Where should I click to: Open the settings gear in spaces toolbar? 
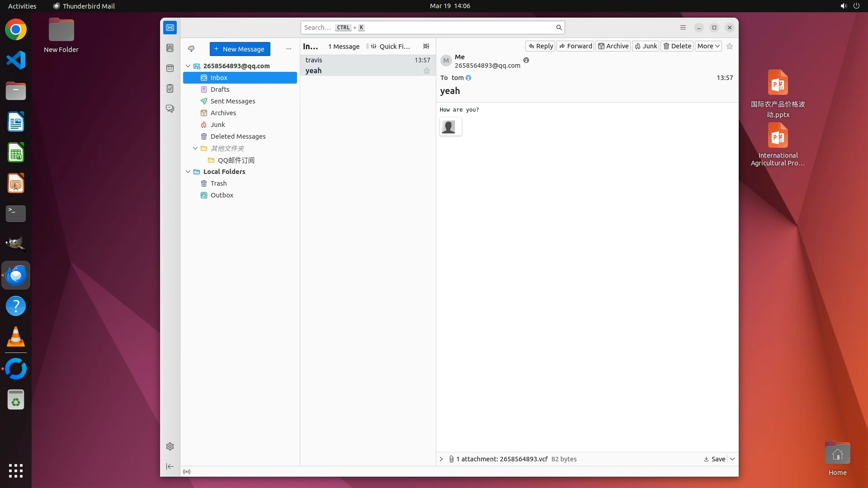pos(170,446)
